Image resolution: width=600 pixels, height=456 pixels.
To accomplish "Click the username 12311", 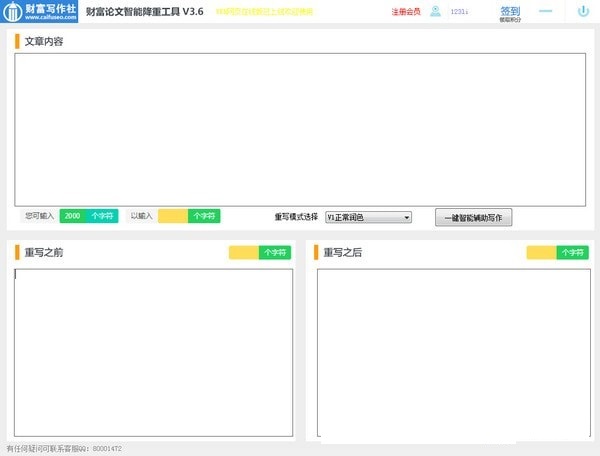I will (459, 12).
